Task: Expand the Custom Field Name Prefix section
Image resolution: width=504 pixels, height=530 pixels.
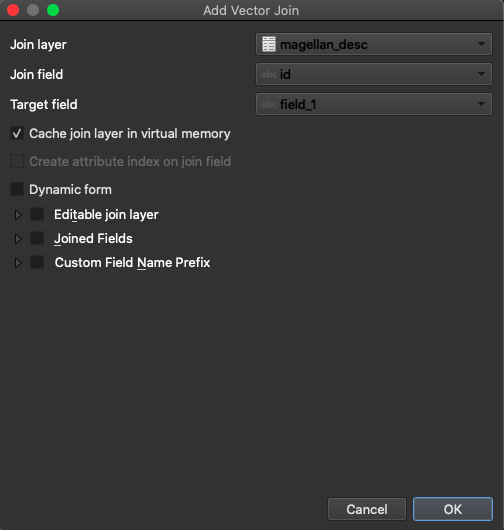Action: (18, 263)
